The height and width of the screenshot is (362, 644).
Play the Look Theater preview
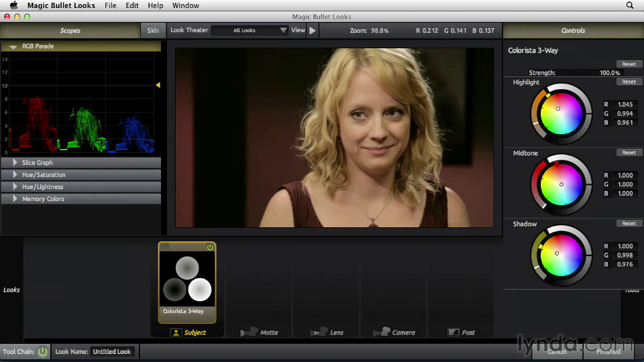[313, 30]
